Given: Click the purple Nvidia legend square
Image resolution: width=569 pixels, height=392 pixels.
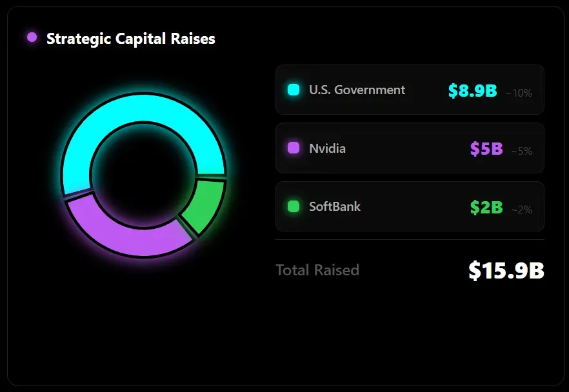Looking at the screenshot, I should point(294,148).
